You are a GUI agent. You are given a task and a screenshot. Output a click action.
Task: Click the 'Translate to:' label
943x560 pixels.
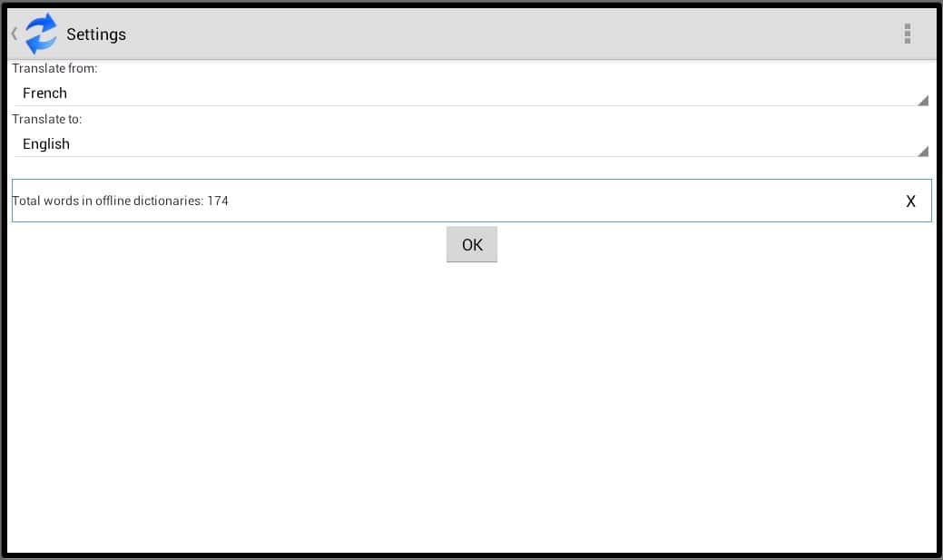tap(47, 119)
